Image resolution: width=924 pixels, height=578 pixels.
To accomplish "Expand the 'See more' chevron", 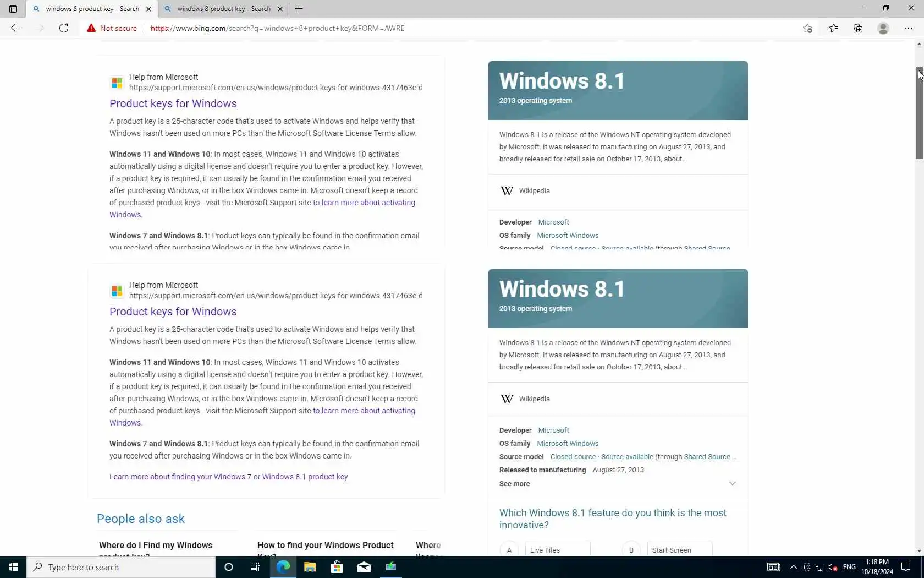I will click(733, 483).
